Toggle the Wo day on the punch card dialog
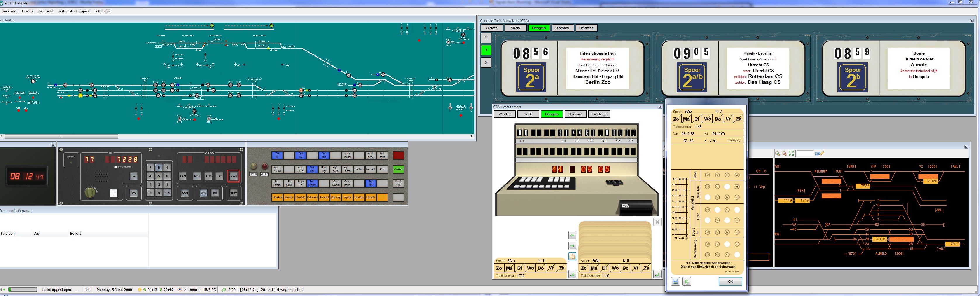This screenshot has width=980, height=296. click(x=707, y=119)
